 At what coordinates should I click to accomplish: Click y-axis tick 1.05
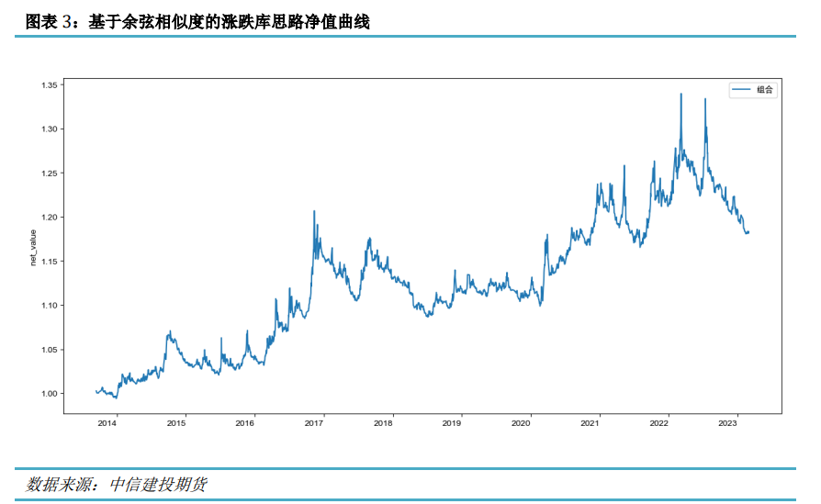(50, 350)
